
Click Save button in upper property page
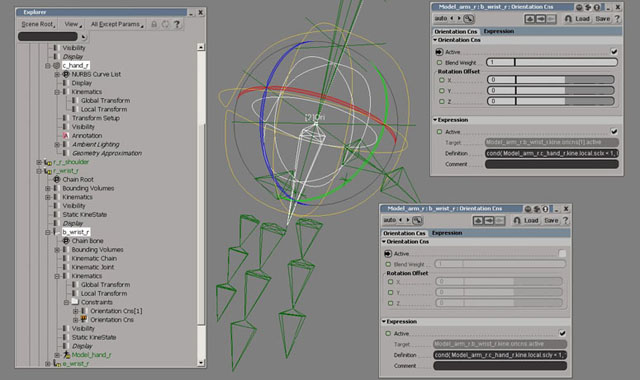point(602,19)
